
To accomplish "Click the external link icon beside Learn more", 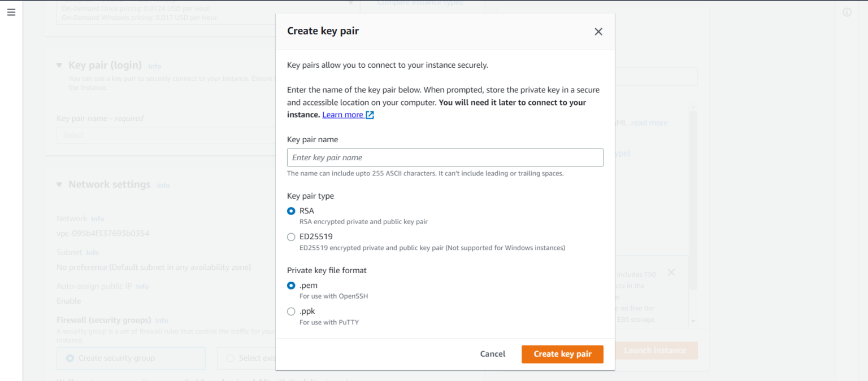I will [x=370, y=115].
